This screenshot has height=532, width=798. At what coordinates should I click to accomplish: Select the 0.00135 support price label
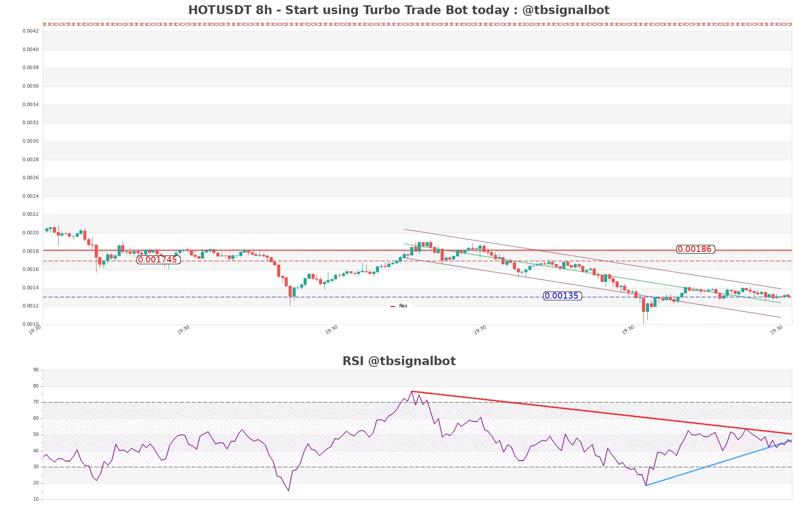point(562,296)
